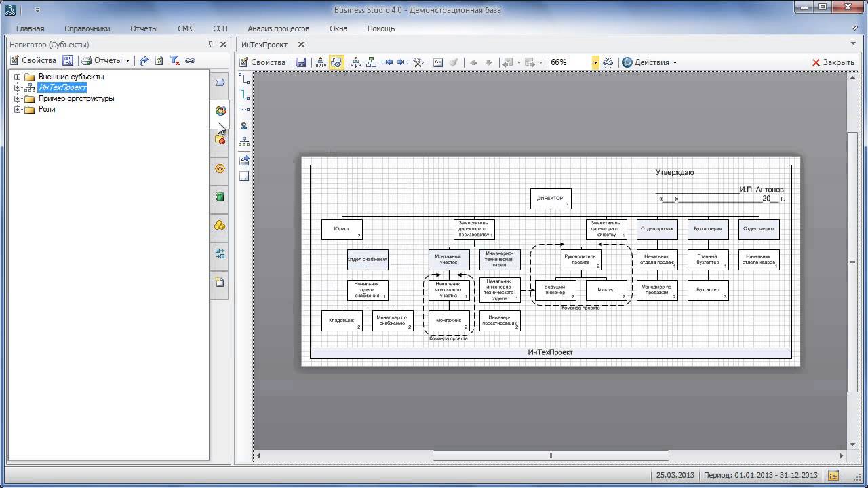Select the Роли tree item
868x488 pixels.
tap(47, 109)
